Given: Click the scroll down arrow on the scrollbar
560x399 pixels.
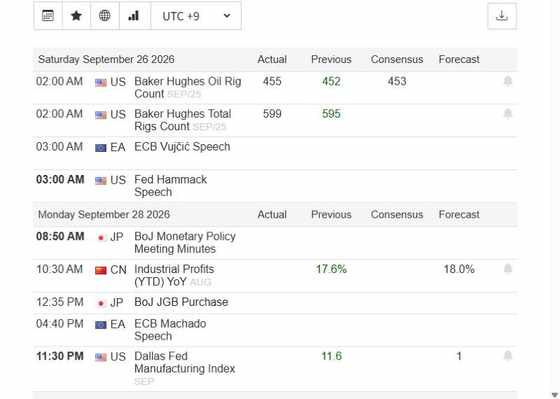Looking at the screenshot, I should coord(555,394).
